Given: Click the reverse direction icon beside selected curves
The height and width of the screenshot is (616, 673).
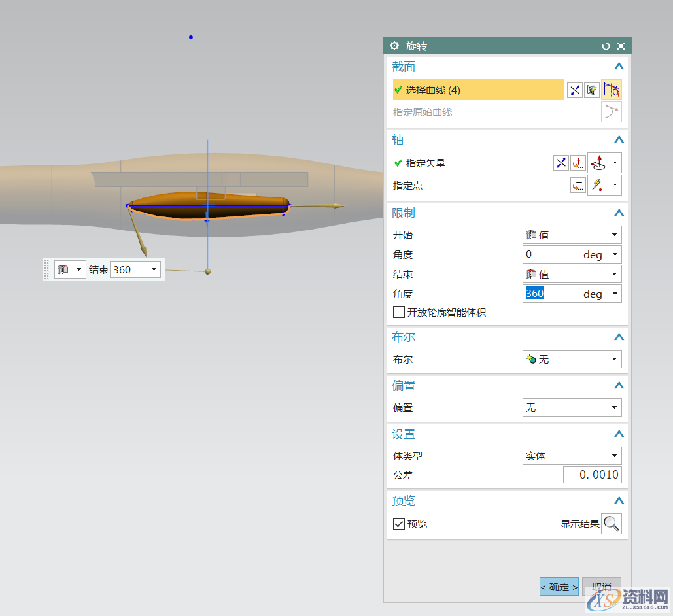Looking at the screenshot, I should point(575,90).
